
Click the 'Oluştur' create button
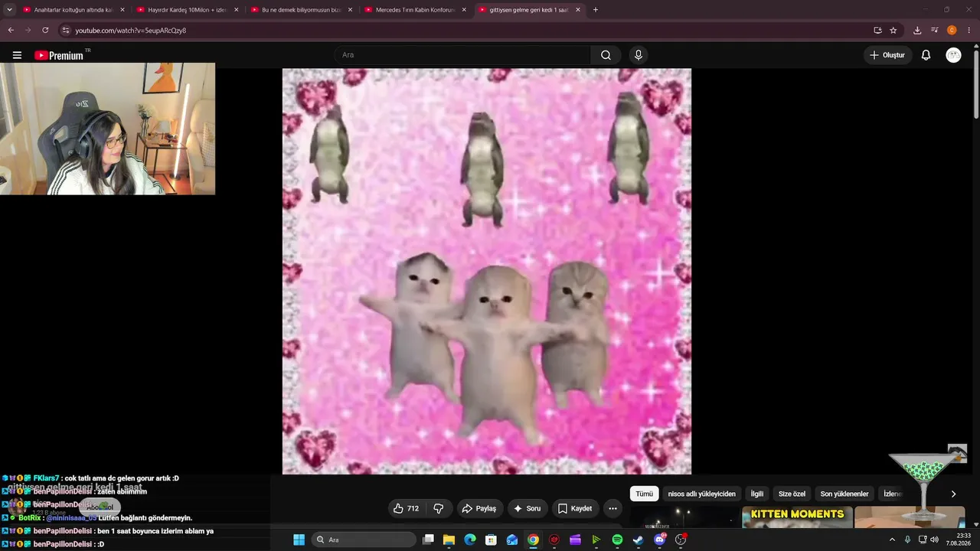click(887, 55)
